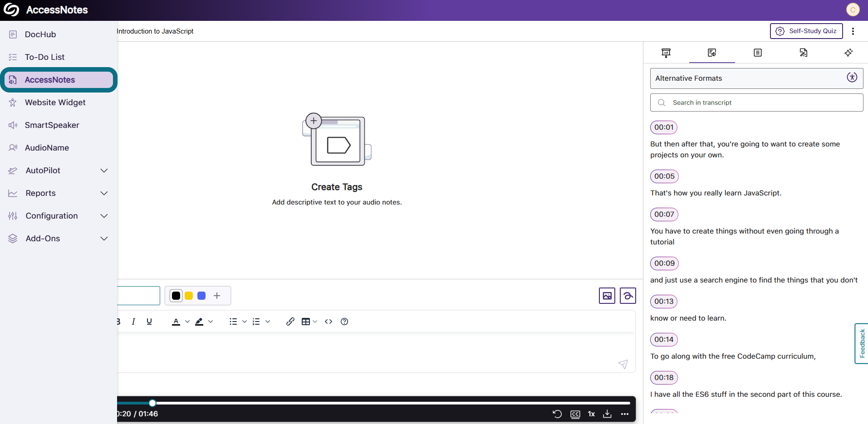The height and width of the screenshot is (424, 868).
Task: Open the user avatar menu
Action: pos(853,10)
